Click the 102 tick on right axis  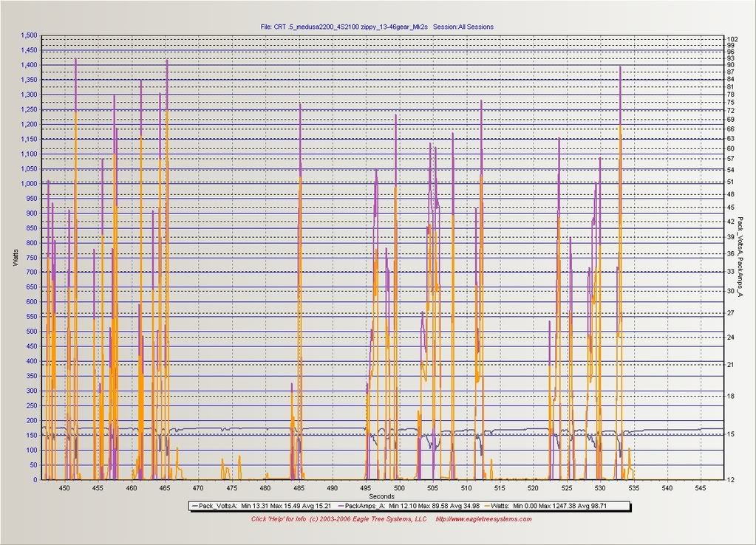pyautogui.click(x=732, y=39)
